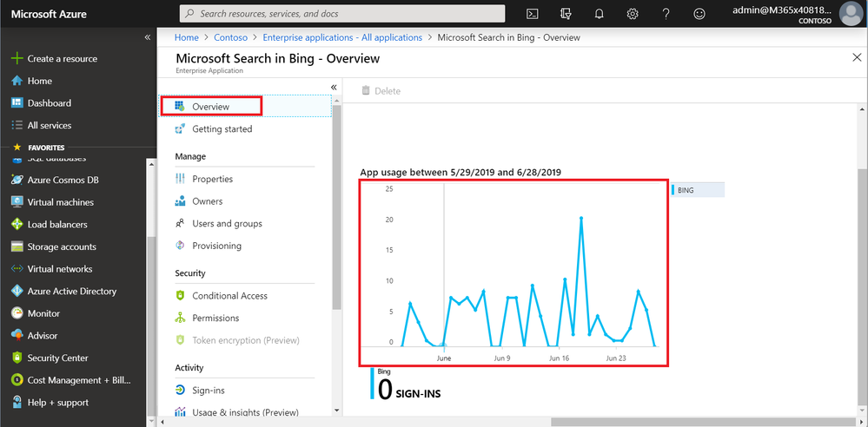
Task: Open All services in the sidebar
Action: (x=42, y=126)
